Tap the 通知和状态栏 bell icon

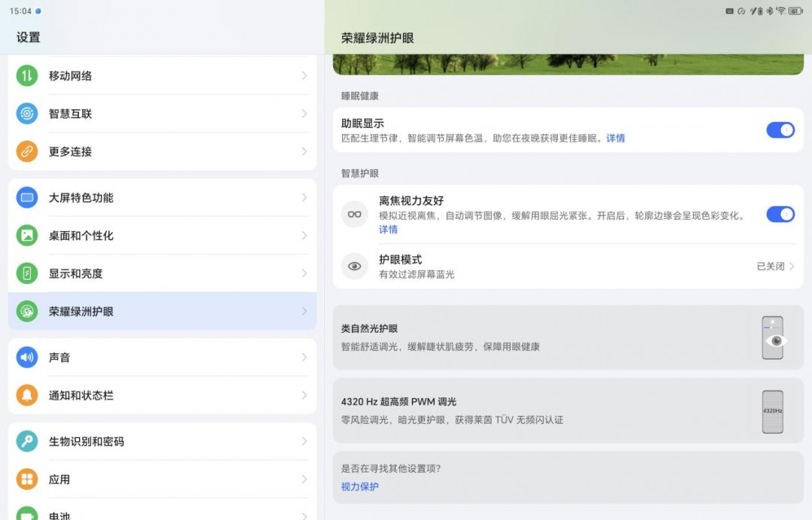[x=27, y=395]
